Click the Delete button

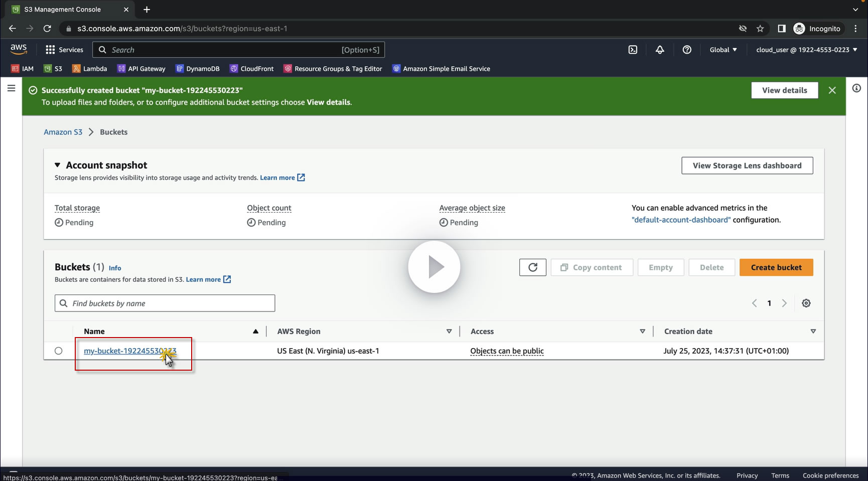[712, 267]
